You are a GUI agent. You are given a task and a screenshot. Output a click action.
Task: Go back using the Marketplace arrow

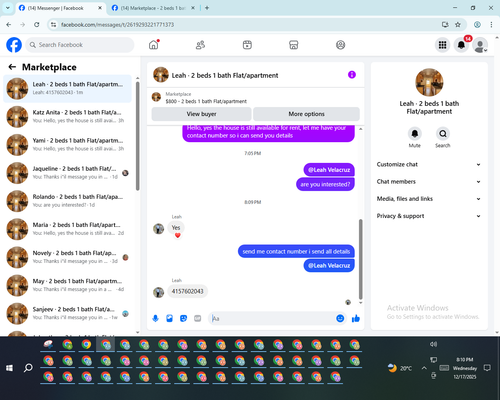(x=12, y=67)
